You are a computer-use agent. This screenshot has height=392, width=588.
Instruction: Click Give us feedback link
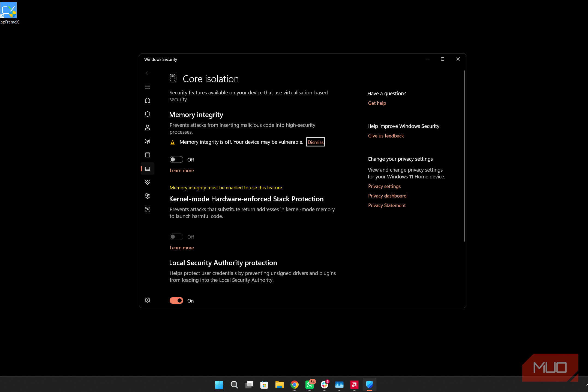(x=386, y=136)
